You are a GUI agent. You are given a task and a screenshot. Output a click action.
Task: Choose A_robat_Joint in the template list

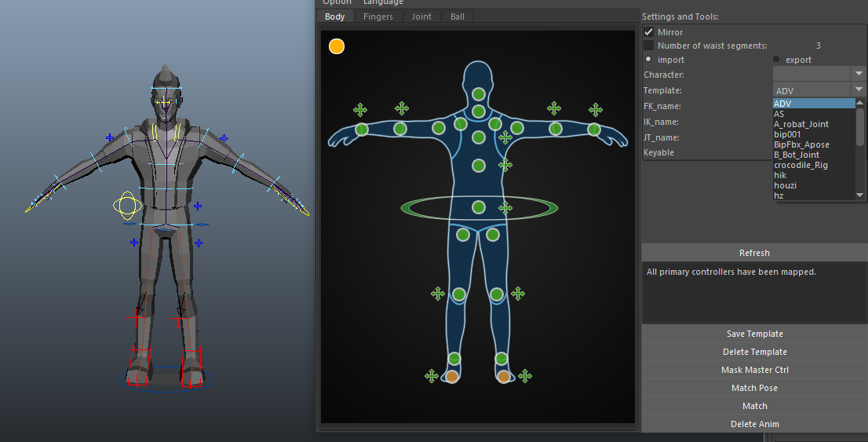(x=814, y=124)
